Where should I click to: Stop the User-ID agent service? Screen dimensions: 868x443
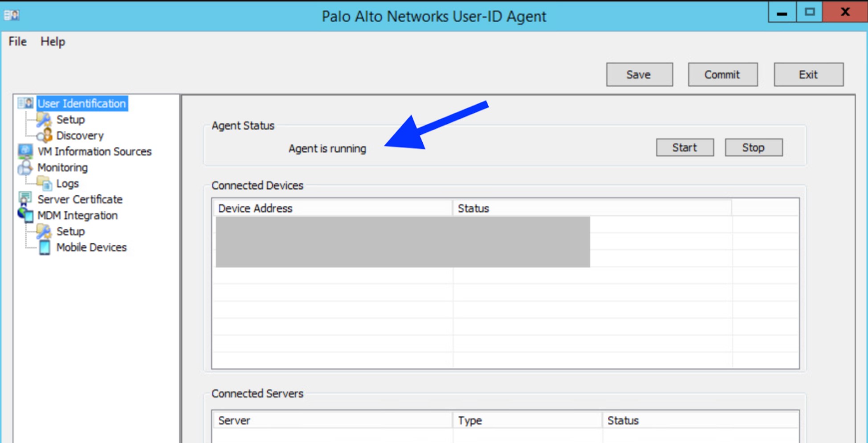[x=754, y=147]
